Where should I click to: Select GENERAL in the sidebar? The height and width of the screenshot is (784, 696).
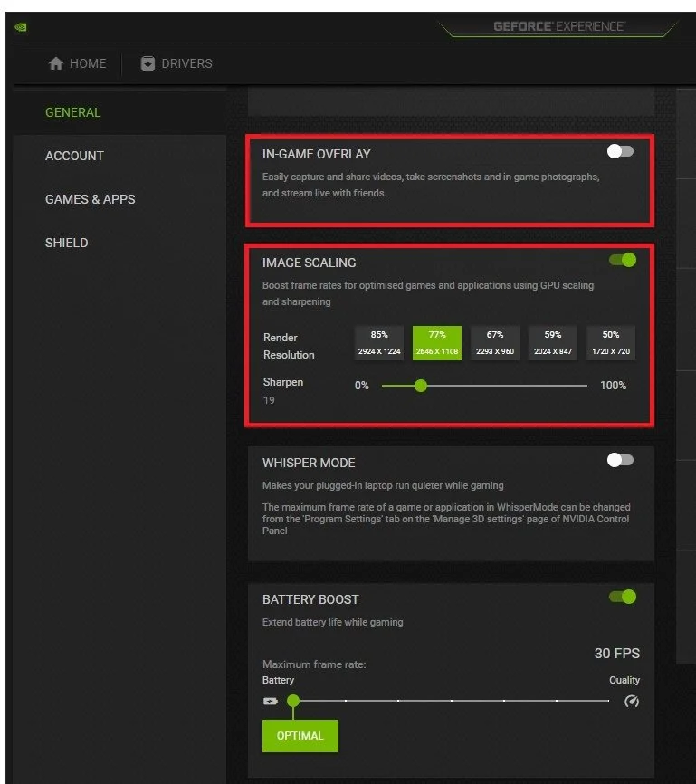coord(73,112)
